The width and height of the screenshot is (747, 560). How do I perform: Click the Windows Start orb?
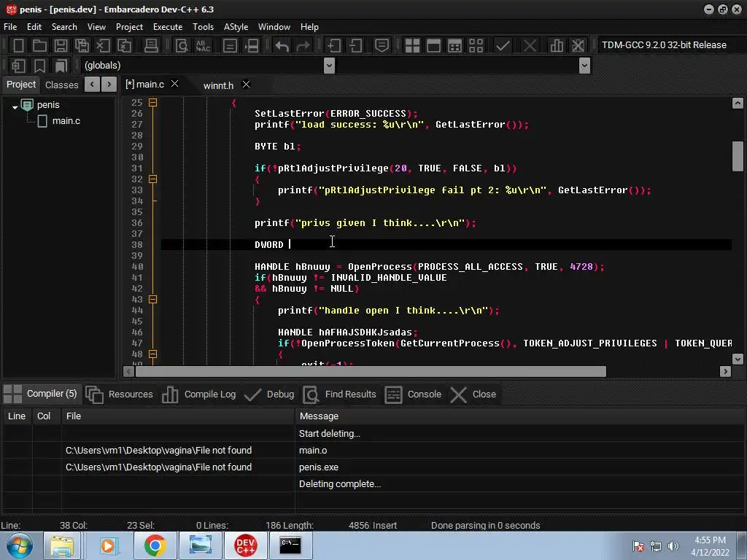point(20,545)
